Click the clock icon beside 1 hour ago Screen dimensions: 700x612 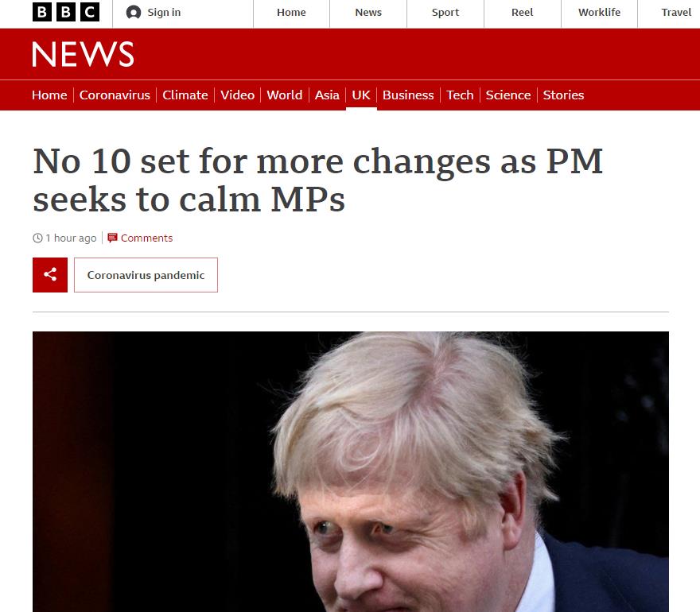pyautogui.click(x=37, y=238)
